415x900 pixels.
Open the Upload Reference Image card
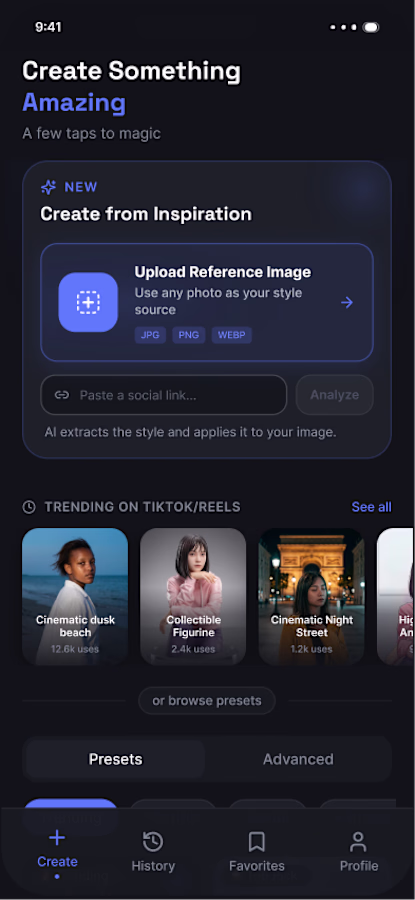coord(207,302)
